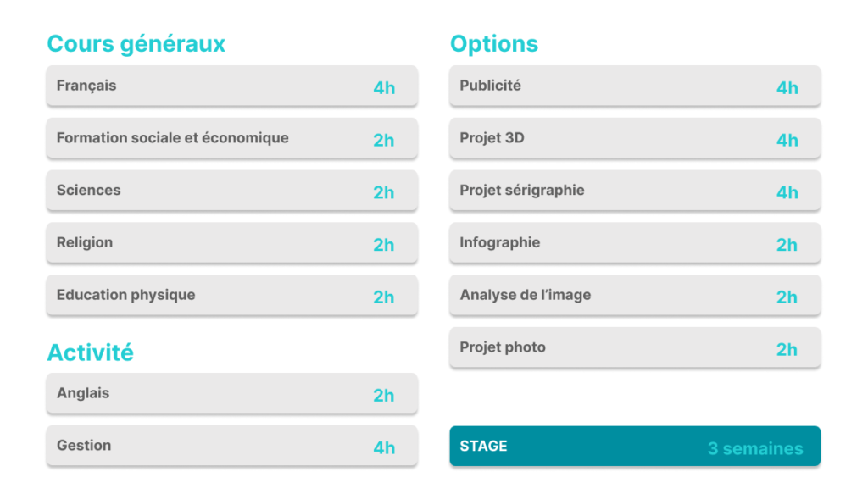The image size is (868, 494).
Task: Click the 3 semaines label
Action: click(x=755, y=448)
